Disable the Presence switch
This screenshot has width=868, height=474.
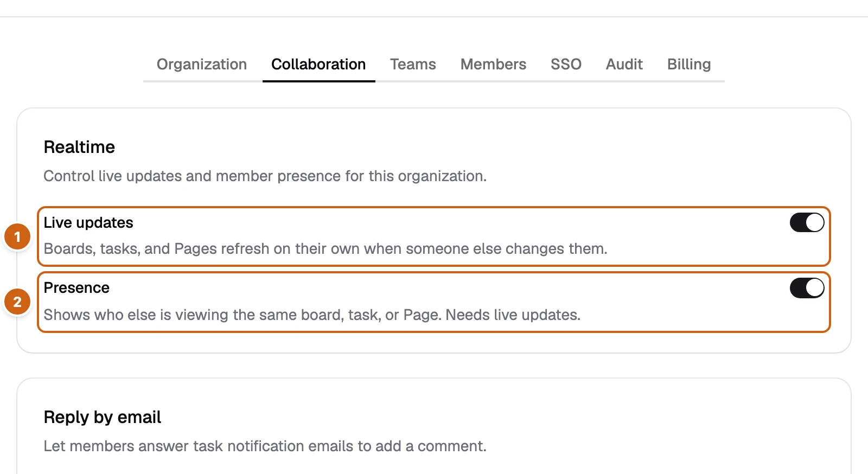[x=807, y=288]
